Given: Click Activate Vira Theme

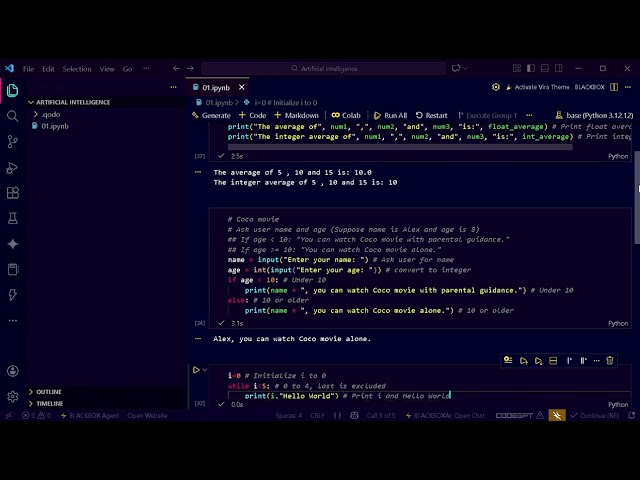Looking at the screenshot, I should tap(538, 87).
